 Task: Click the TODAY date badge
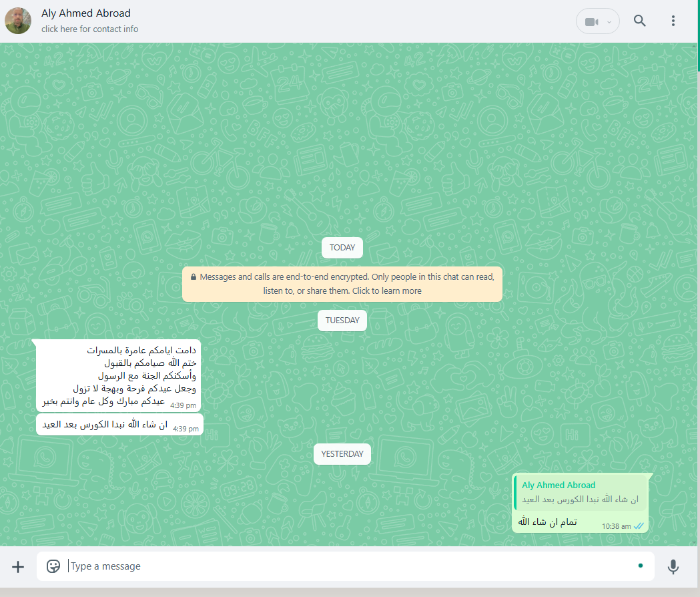[x=342, y=248]
